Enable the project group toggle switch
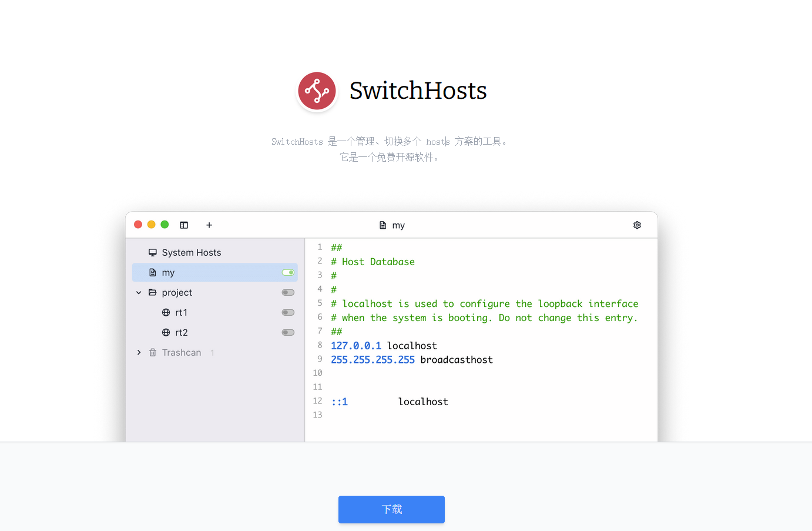This screenshot has height=531, width=812. (288, 292)
